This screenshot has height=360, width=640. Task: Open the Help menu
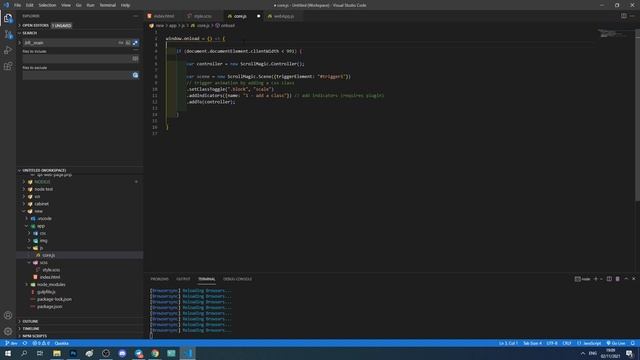pos(125,5)
